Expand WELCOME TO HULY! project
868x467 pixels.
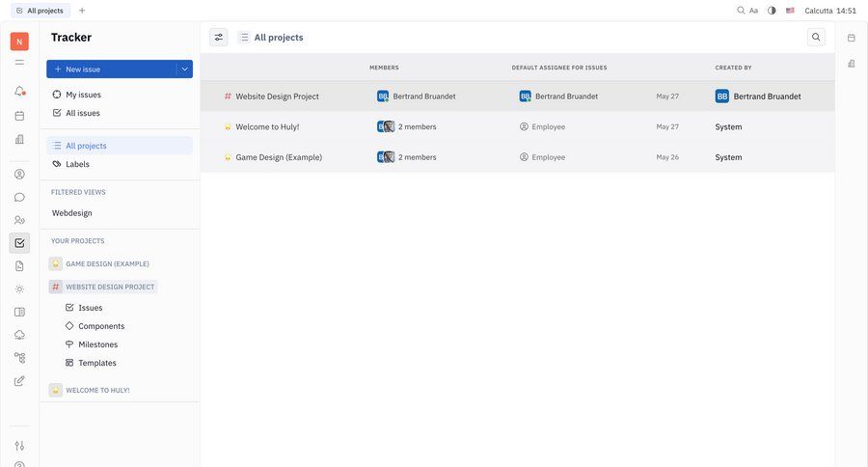pyautogui.click(x=90, y=390)
